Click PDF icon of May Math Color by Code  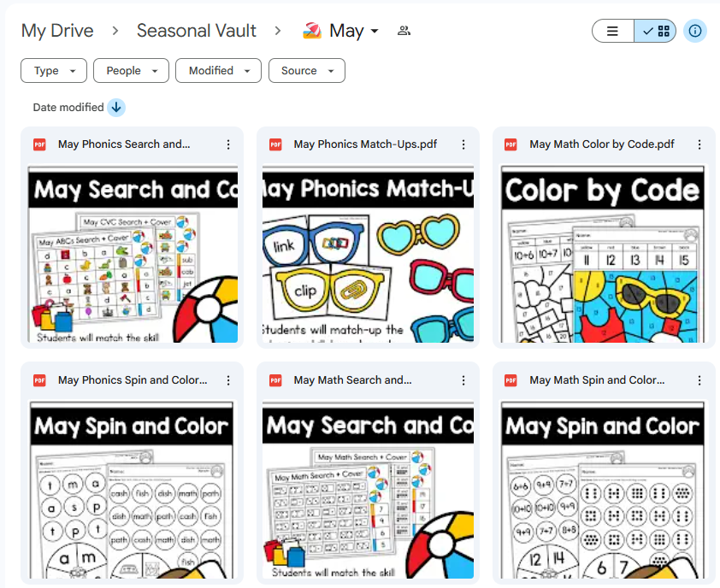pos(510,144)
